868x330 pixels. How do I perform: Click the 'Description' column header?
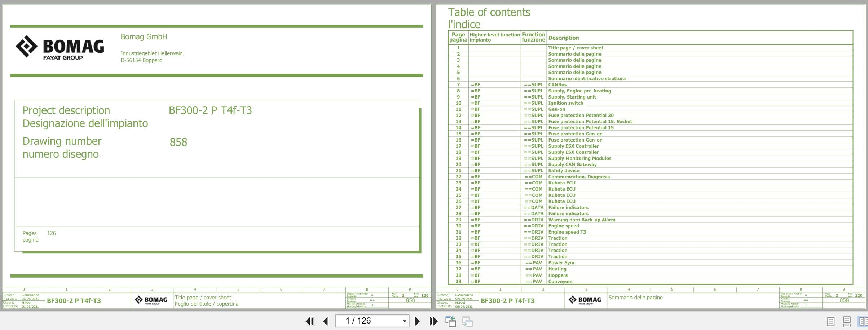[x=563, y=38]
